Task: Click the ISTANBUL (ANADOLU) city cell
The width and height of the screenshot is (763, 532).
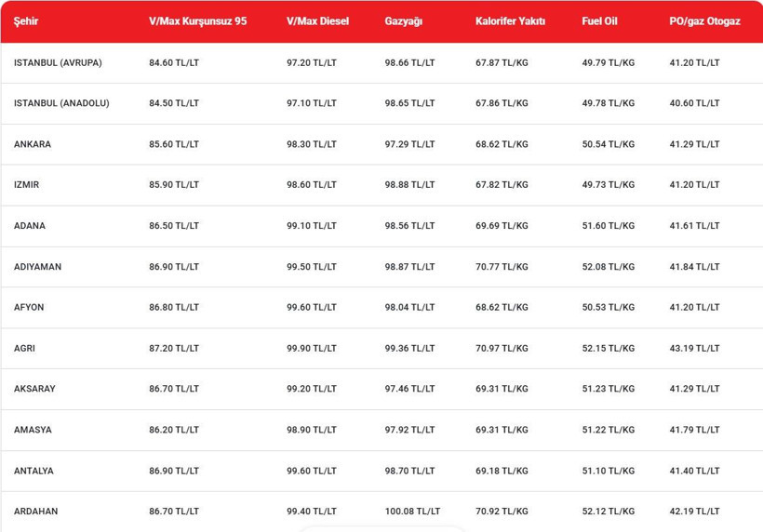Action: point(61,103)
